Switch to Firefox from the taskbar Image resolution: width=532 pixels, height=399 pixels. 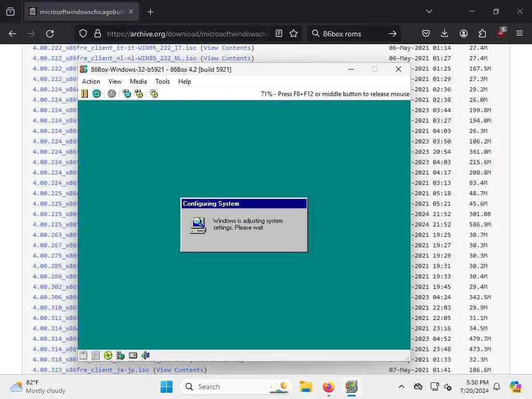click(x=328, y=387)
